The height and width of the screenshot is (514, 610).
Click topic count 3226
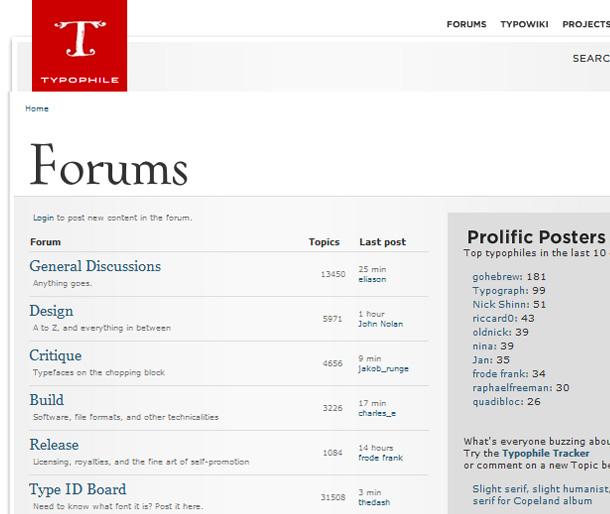(332, 408)
